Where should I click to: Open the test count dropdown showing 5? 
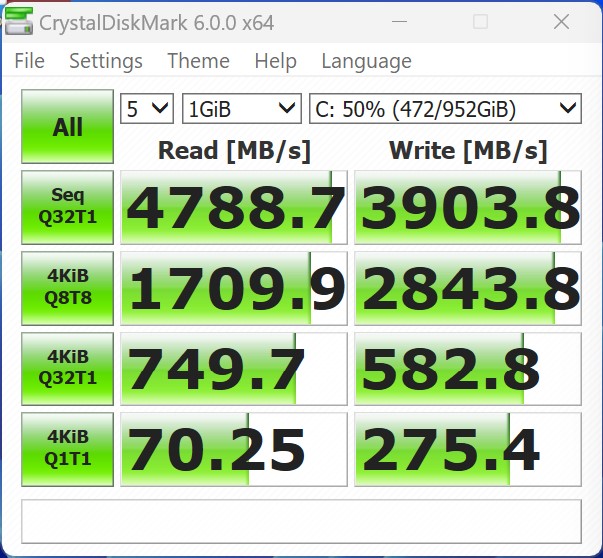click(147, 109)
